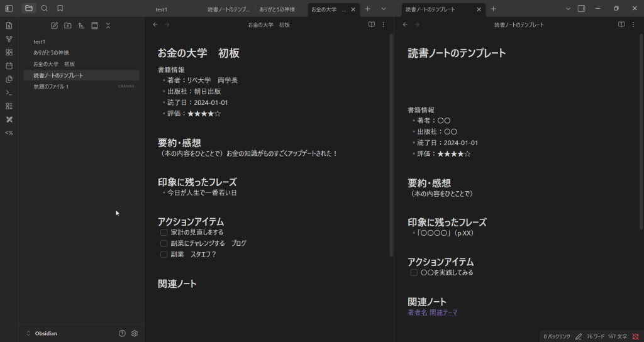Viewport: 644px width, 342px height.
Task: Click the 今日が人生で一番若い日 bullet line
Action: click(202, 192)
